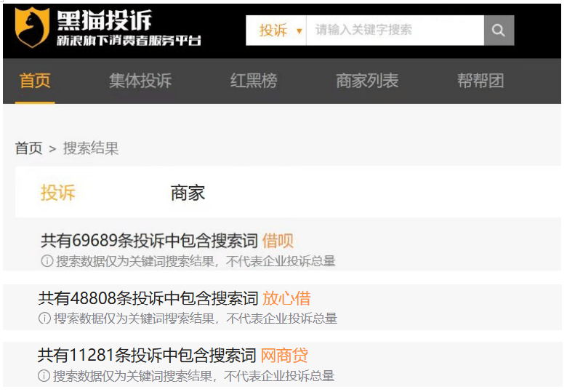The height and width of the screenshot is (392, 567).
Task: Switch to the 红黑榜 page
Action: tap(254, 81)
